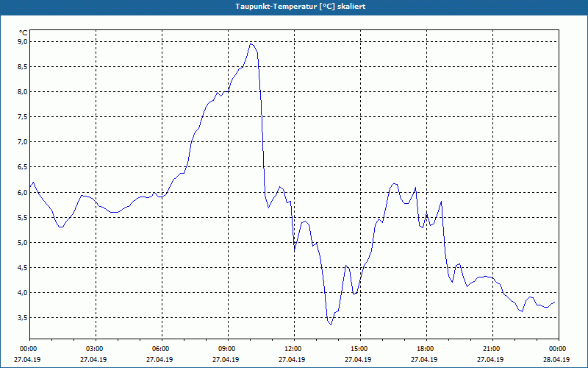
Task: Click the '15:00' time label
Action: [x=359, y=349]
